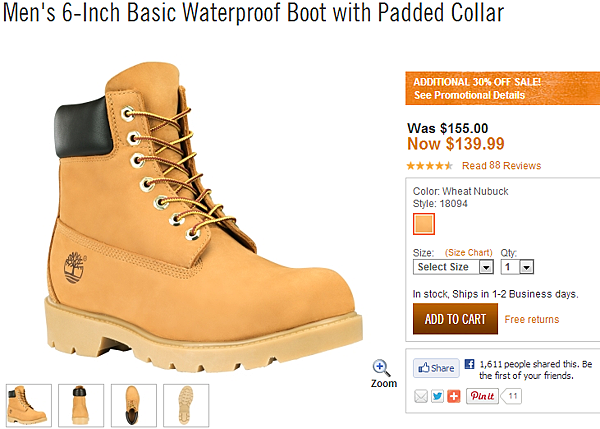Open the Size Chart link
This screenshot has width=600, height=429.
(x=469, y=253)
